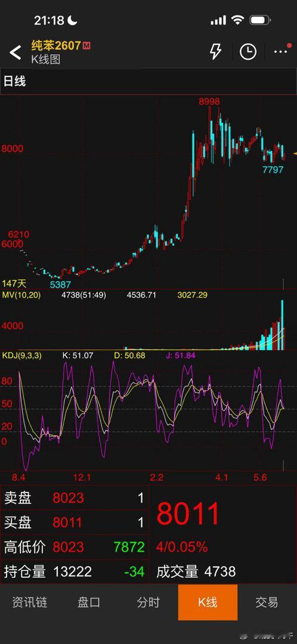Screen dimensions: 297x644
Task: Tap the 8998 high candlestick label
Action: coord(209,101)
